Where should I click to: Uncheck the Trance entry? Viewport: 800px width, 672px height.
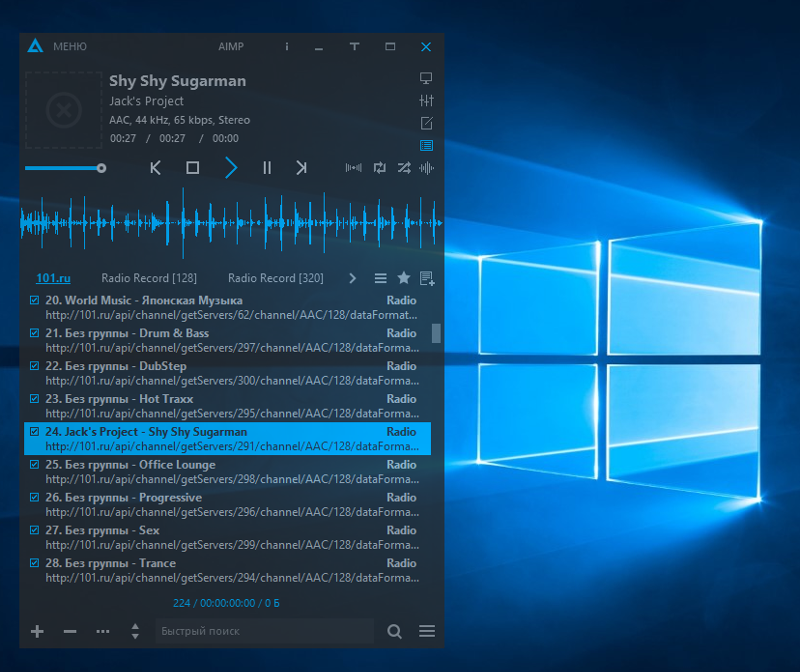click(34, 563)
